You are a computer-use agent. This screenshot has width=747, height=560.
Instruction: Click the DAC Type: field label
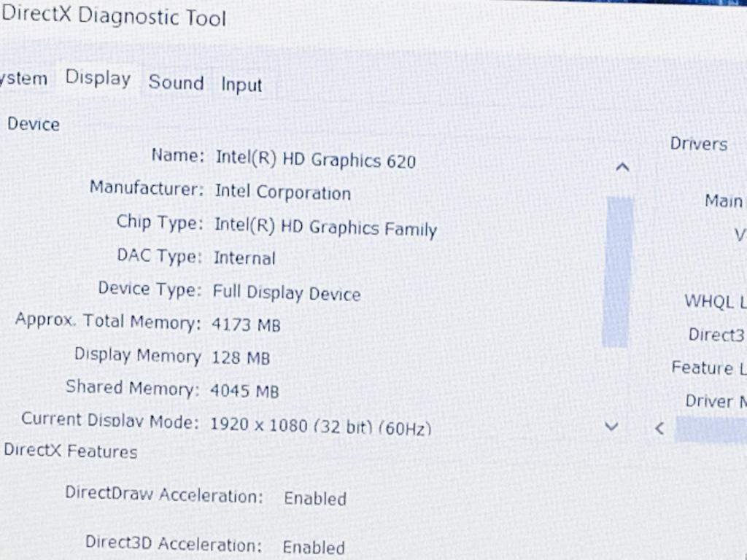point(159,256)
